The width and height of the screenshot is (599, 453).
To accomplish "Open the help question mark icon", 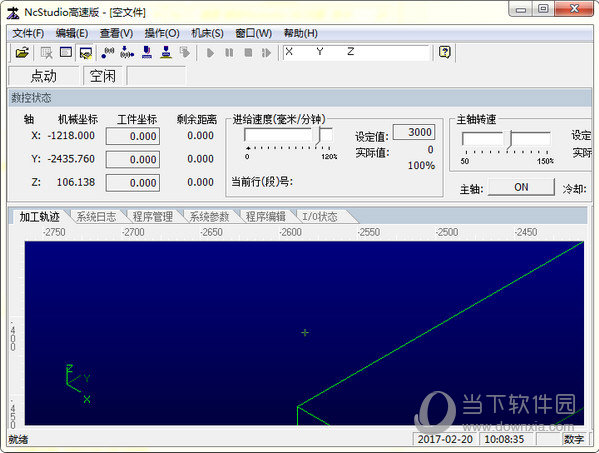I will point(444,52).
